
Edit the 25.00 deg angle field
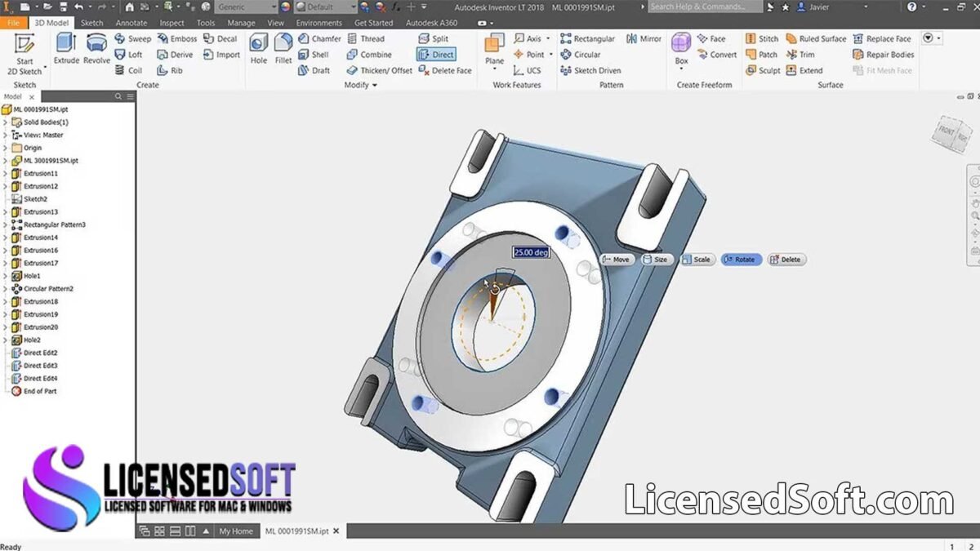[531, 252]
